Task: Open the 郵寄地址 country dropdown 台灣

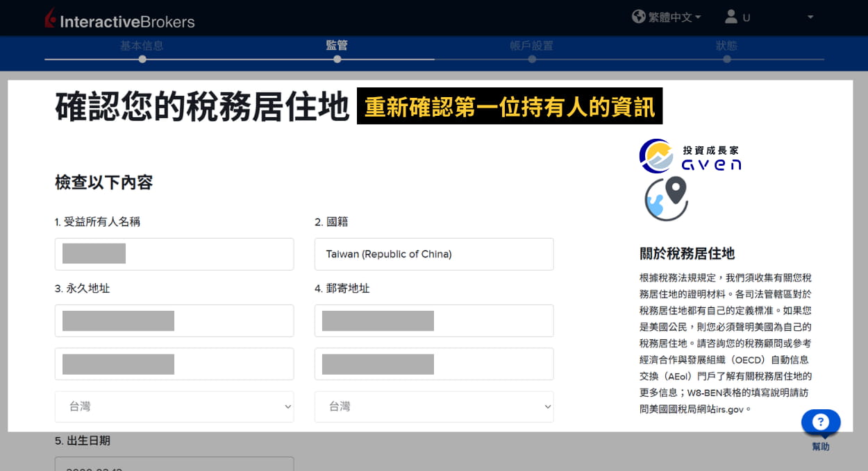Action: [x=434, y=406]
